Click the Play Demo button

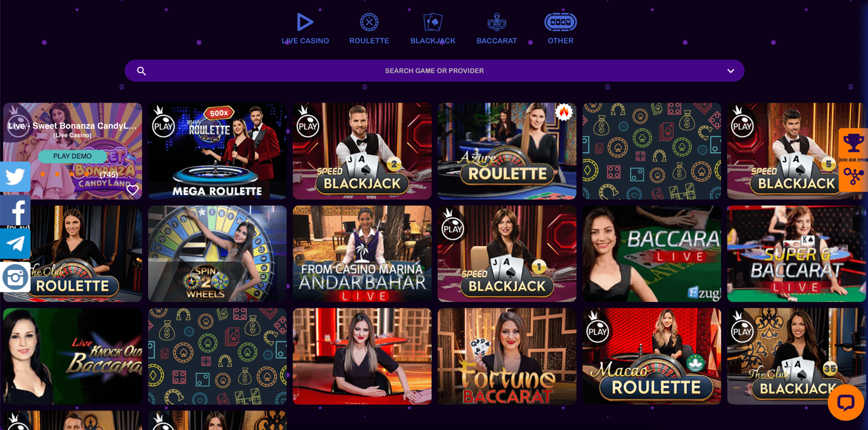coord(73,156)
